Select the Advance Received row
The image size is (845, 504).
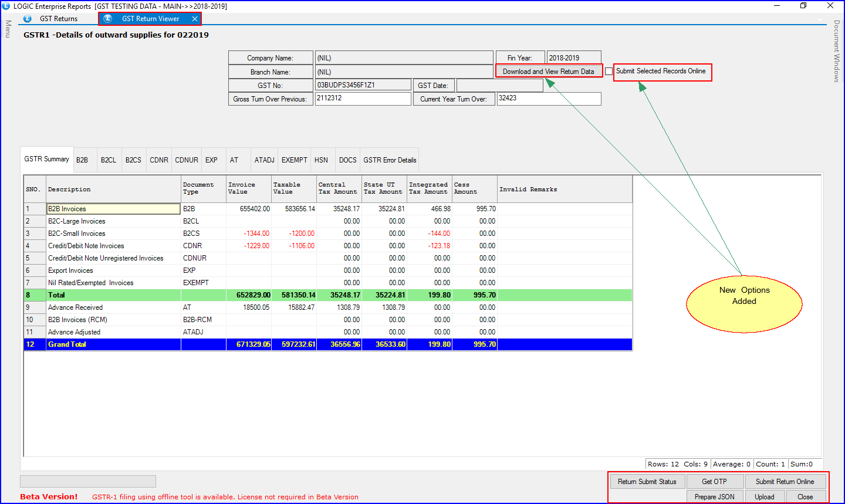tap(328, 307)
